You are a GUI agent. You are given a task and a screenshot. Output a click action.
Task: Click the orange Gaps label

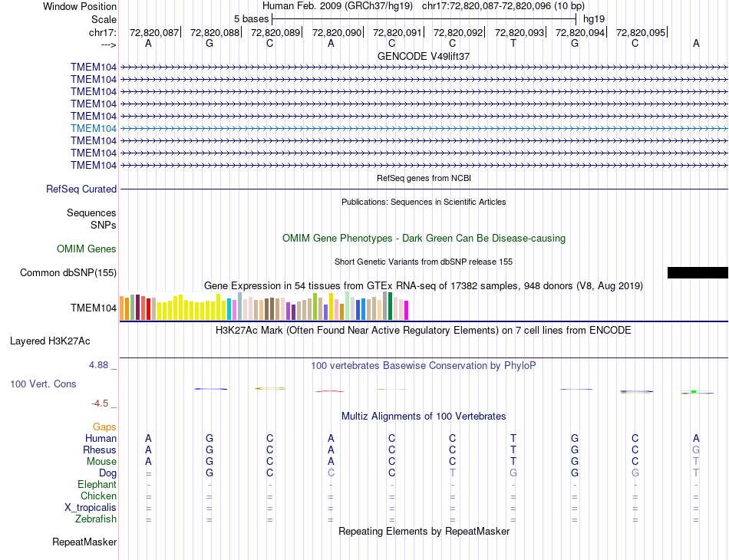click(x=104, y=427)
